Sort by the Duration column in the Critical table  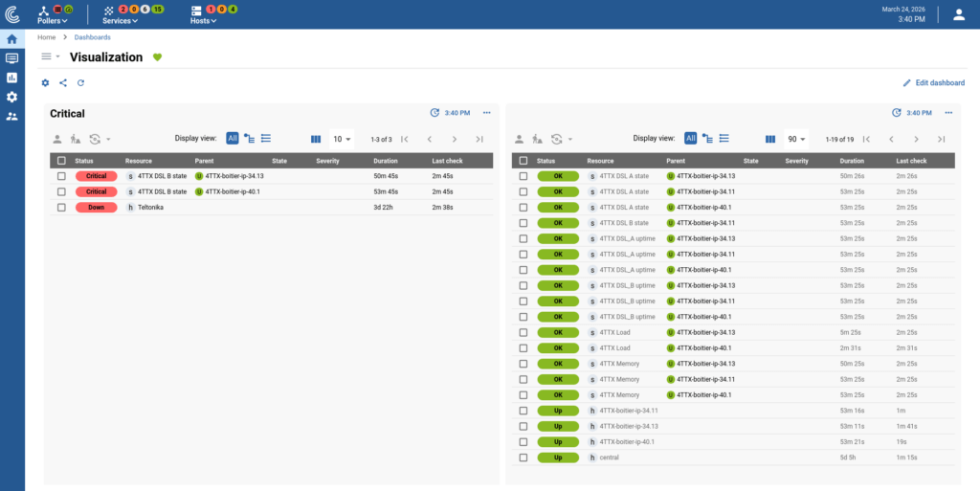(387, 161)
